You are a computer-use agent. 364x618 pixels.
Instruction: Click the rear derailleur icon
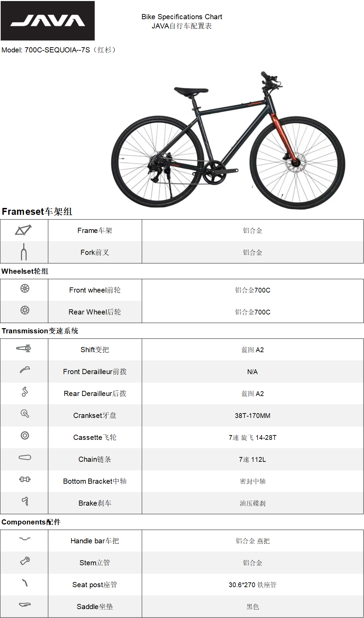click(25, 392)
